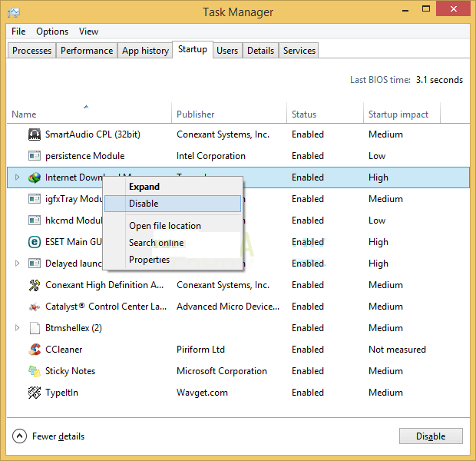This screenshot has width=476, height=461.
Task: Open the Options menu
Action: pos(52,32)
